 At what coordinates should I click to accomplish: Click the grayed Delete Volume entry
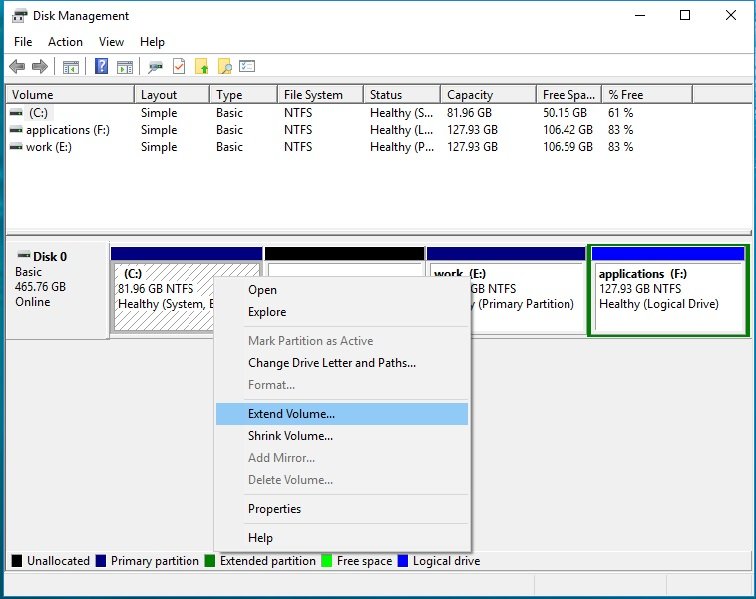[x=341, y=480]
